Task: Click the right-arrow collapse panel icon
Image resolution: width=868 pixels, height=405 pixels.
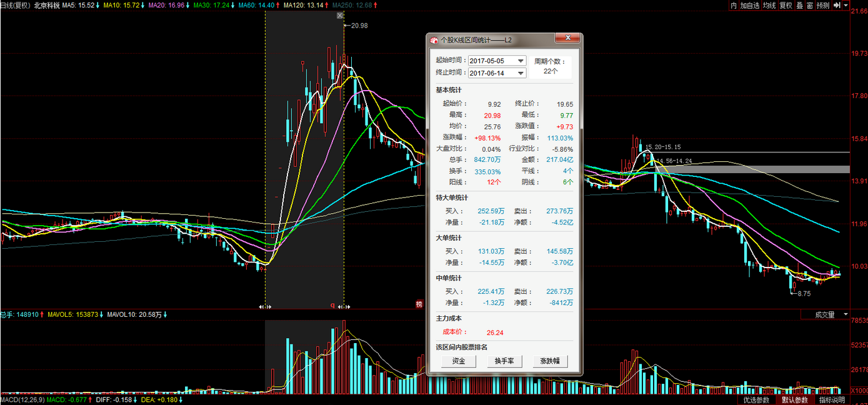Action: pyautogui.click(x=837, y=5)
